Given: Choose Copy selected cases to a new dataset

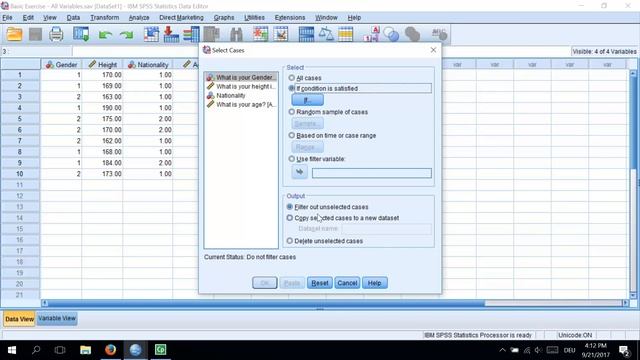Looking at the screenshot, I should pos(290,218).
